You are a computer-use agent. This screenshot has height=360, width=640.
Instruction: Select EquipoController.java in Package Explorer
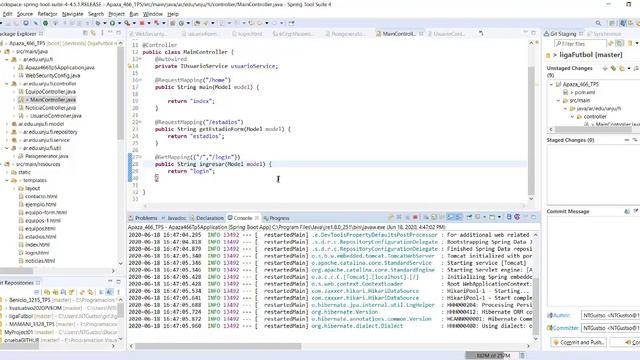pyautogui.click(x=51, y=92)
